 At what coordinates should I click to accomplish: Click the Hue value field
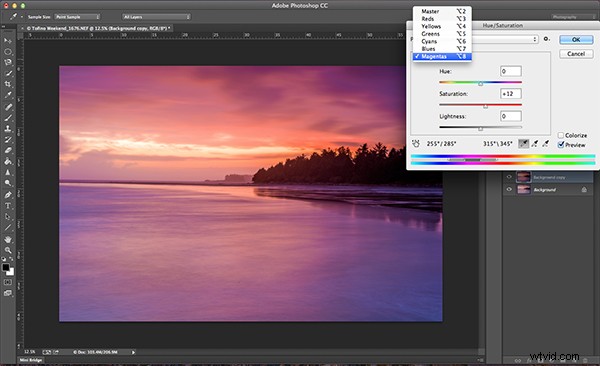pyautogui.click(x=511, y=71)
